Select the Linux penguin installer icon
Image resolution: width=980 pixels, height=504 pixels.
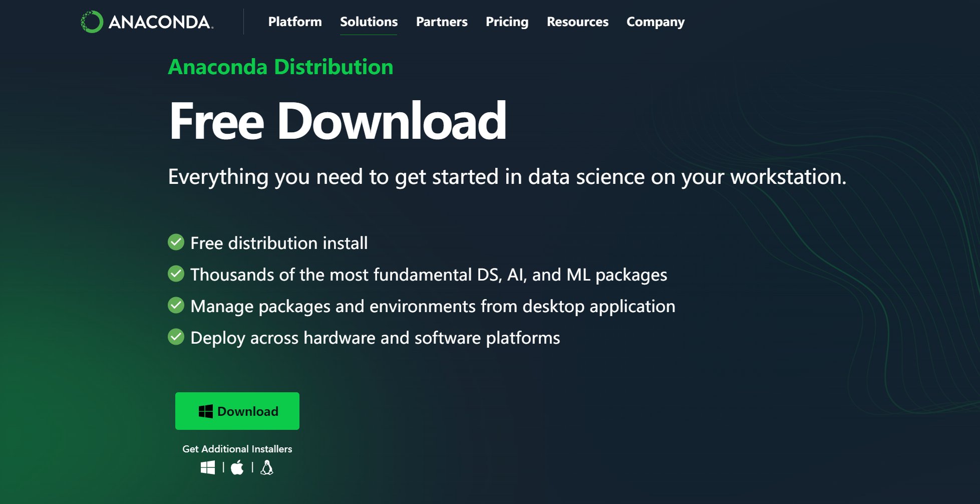[x=267, y=467]
